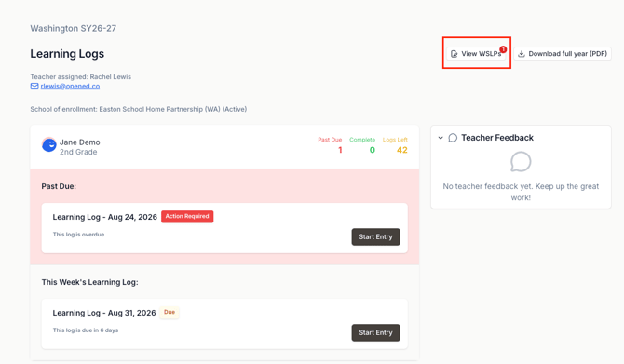Click the red notification badge on View WSLPs

503,49
